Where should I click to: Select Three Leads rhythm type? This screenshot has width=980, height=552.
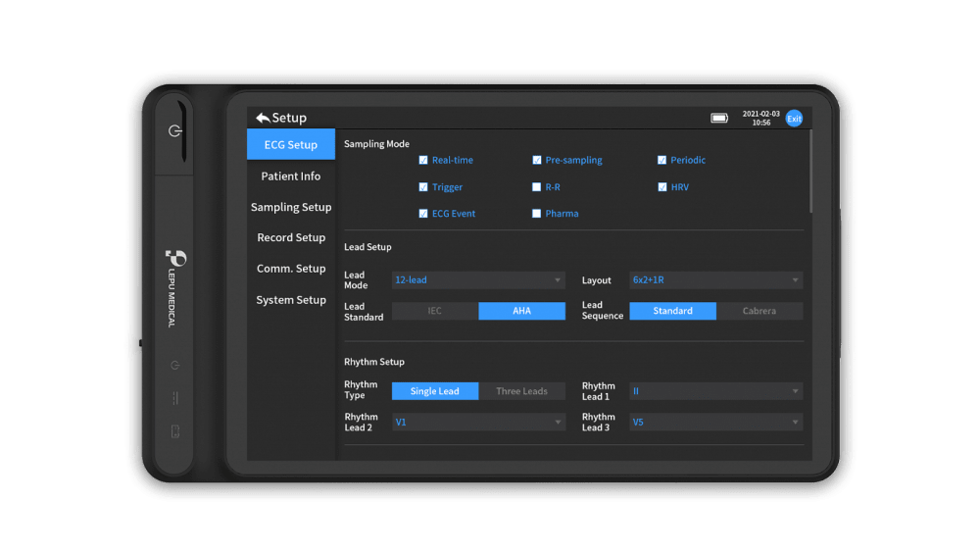(x=521, y=391)
